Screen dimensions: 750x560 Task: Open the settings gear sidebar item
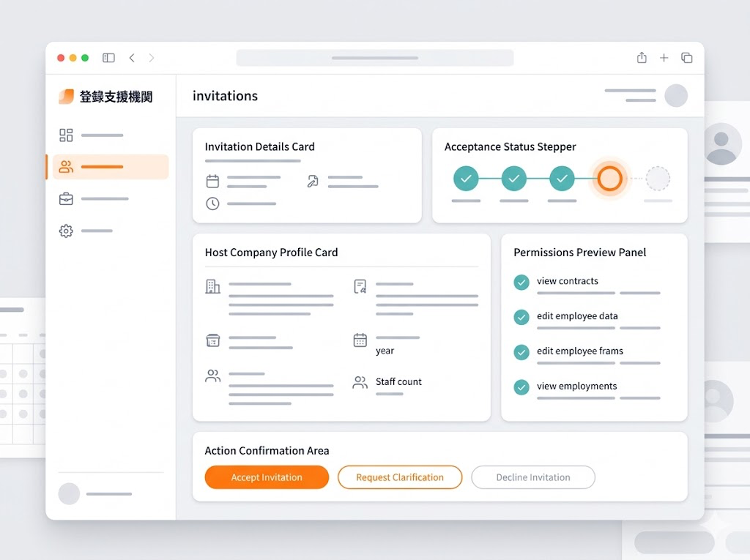click(66, 231)
